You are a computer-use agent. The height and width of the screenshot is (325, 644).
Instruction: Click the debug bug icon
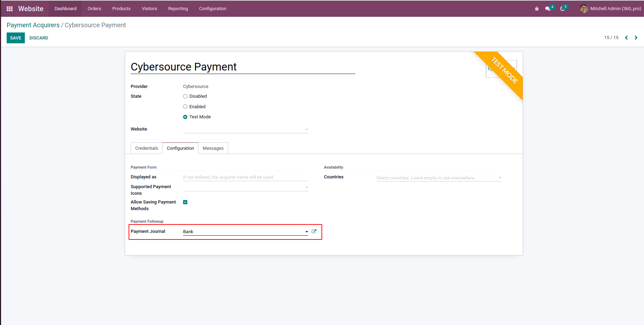(x=537, y=9)
